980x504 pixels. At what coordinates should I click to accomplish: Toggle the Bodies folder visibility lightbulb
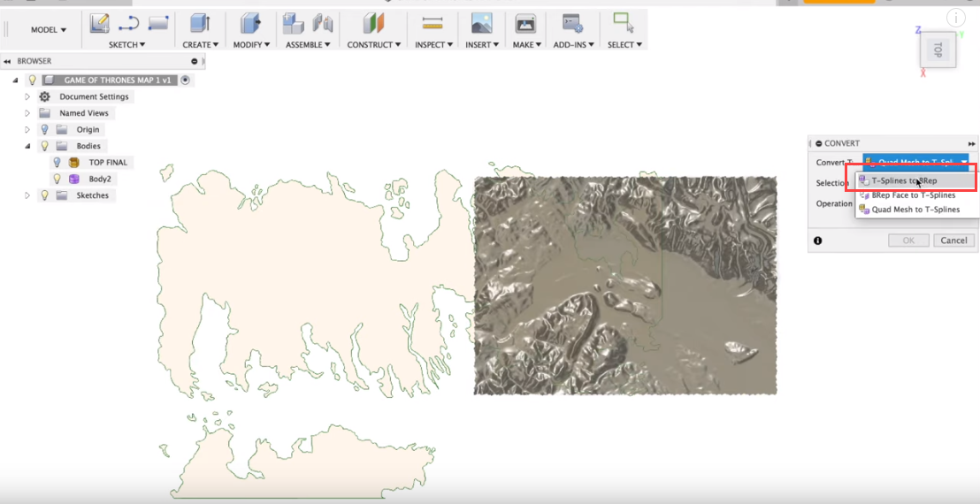point(44,146)
